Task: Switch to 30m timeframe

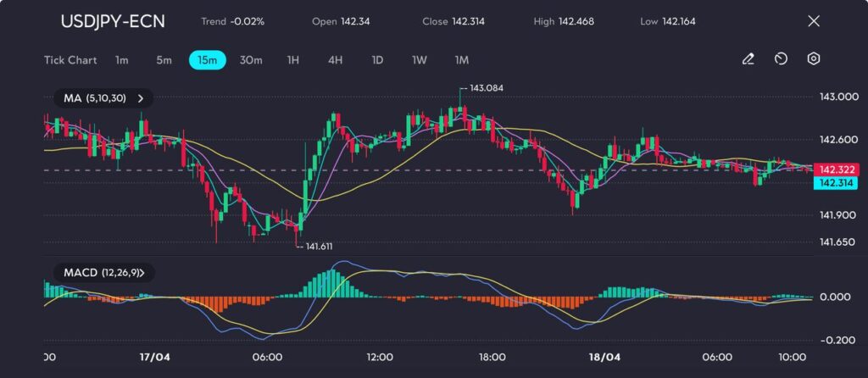Action: coord(251,60)
